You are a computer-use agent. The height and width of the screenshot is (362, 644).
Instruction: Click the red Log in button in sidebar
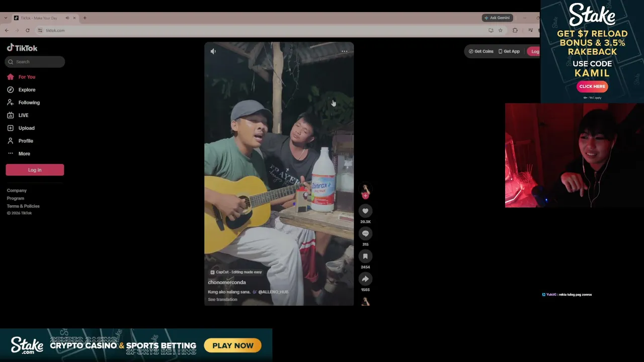35,170
